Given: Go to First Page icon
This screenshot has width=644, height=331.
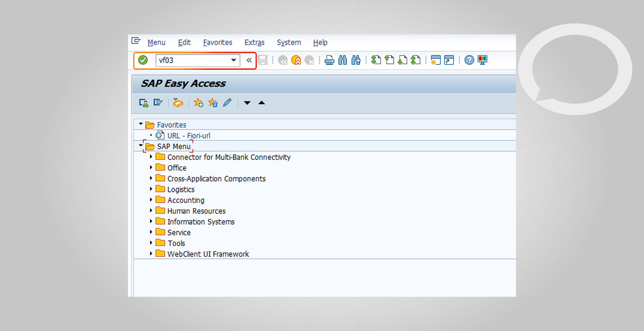Looking at the screenshot, I should (x=376, y=60).
